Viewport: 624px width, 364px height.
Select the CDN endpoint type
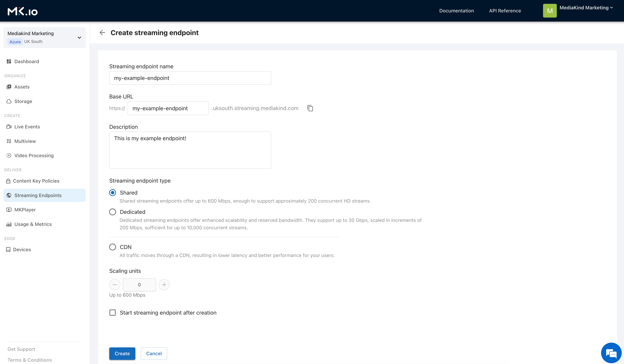pyautogui.click(x=113, y=247)
